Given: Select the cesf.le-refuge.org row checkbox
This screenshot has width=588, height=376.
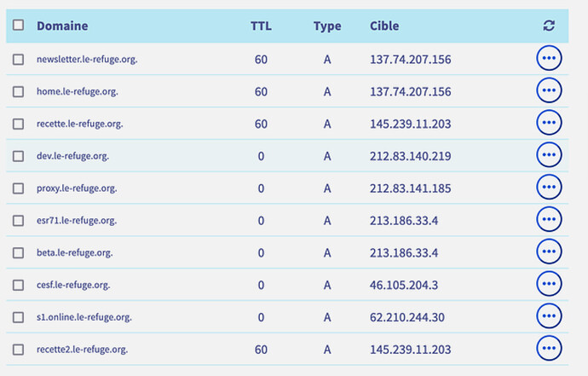Looking at the screenshot, I should point(18,285).
